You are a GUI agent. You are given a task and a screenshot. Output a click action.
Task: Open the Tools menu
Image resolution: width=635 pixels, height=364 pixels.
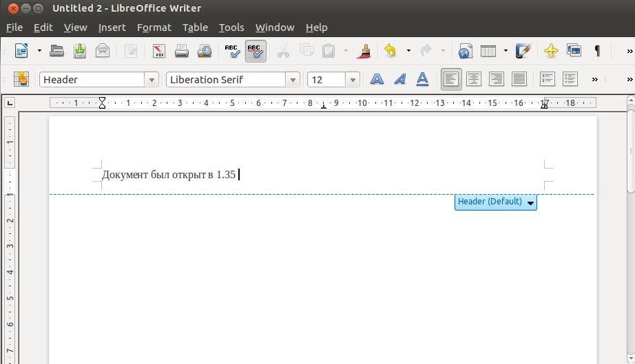coord(231,28)
